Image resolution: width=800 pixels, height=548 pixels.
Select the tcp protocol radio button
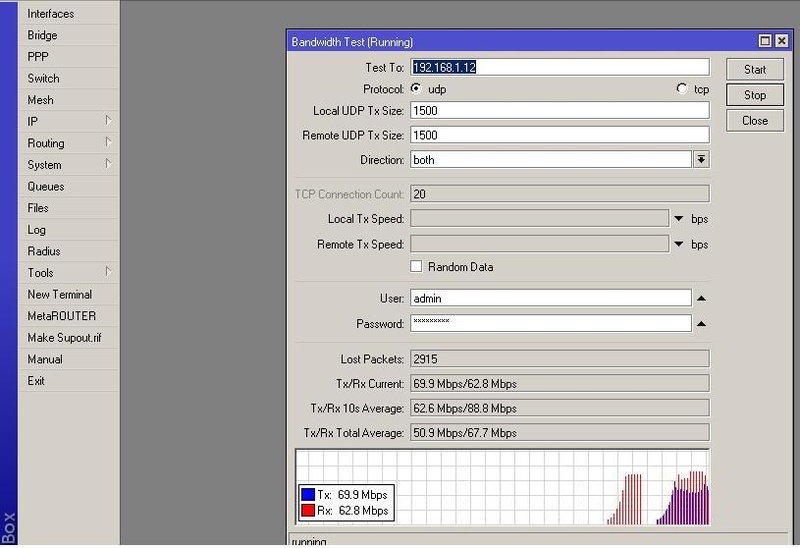pos(682,89)
